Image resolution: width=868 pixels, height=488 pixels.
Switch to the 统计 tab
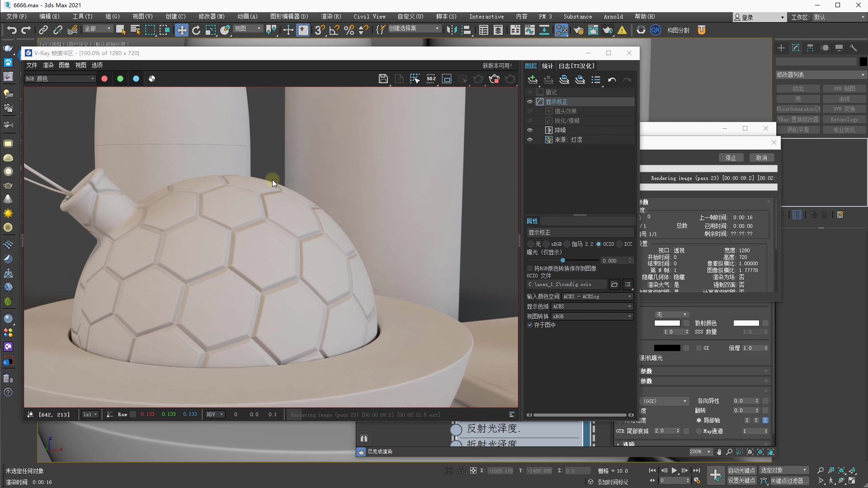pyautogui.click(x=547, y=66)
